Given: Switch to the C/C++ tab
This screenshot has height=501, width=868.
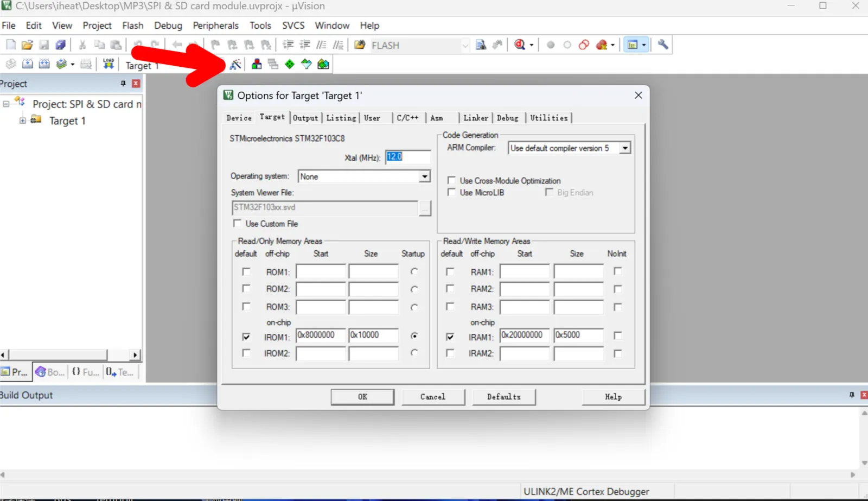Looking at the screenshot, I should click(407, 118).
